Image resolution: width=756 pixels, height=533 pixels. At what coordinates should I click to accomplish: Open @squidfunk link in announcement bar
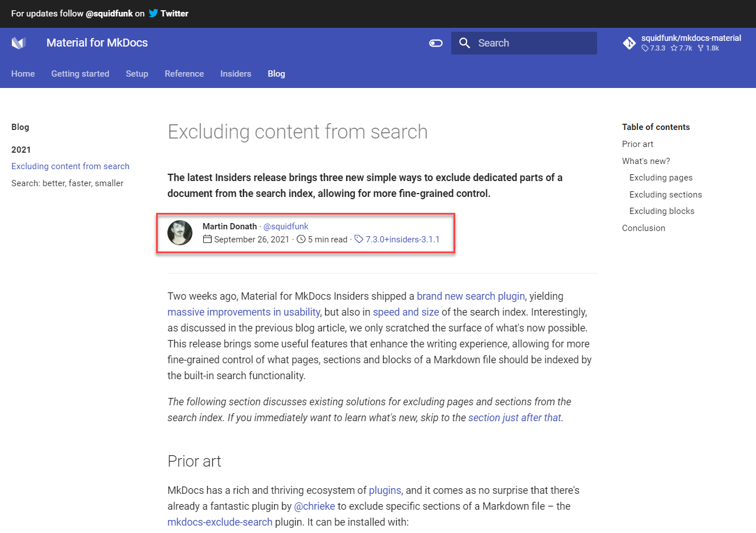pyautogui.click(x=109, y=14)
